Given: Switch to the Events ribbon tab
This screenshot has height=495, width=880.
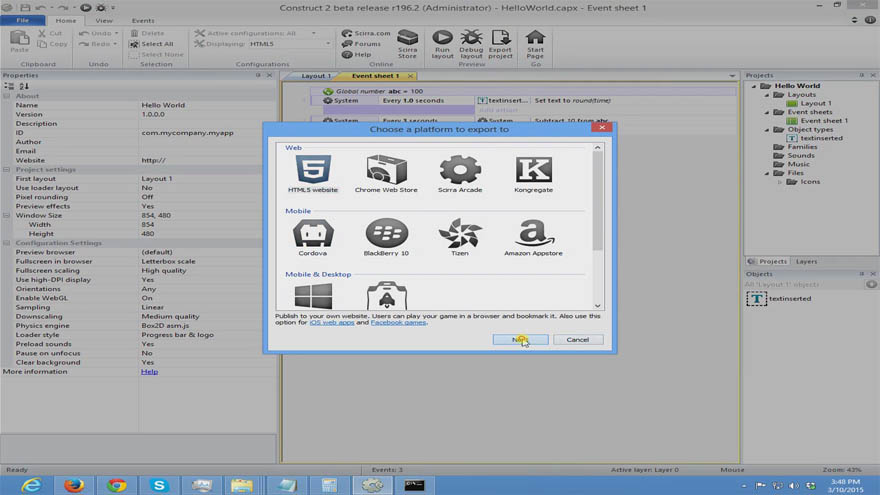Looking at the screenshot, I should tap(143, 20).
